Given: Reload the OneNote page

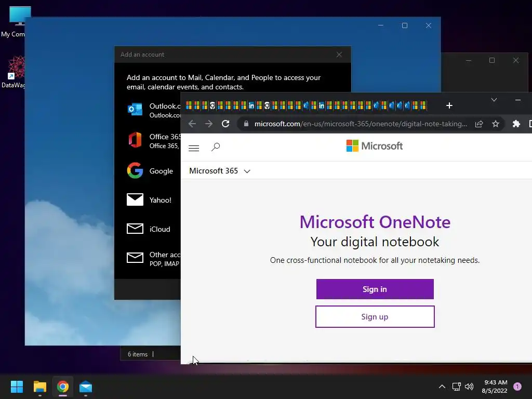Looking at the screenshot, I should [x=225, y=124].
